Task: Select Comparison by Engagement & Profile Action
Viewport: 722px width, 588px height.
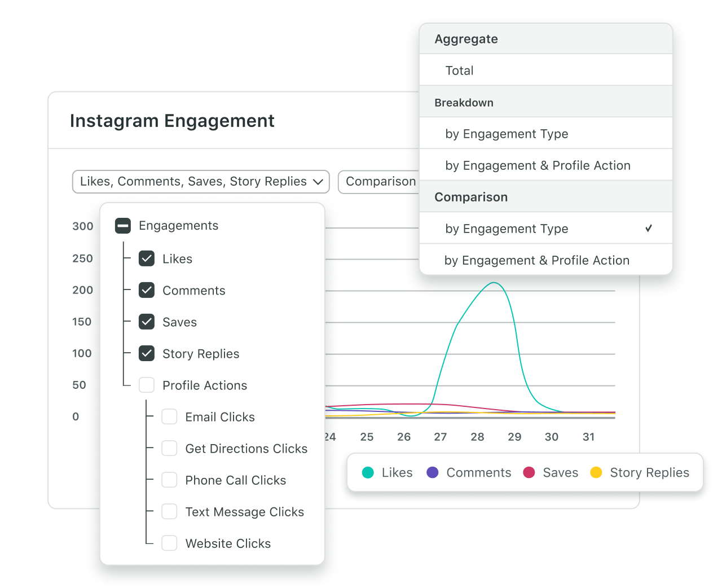Action: [546, 260]
